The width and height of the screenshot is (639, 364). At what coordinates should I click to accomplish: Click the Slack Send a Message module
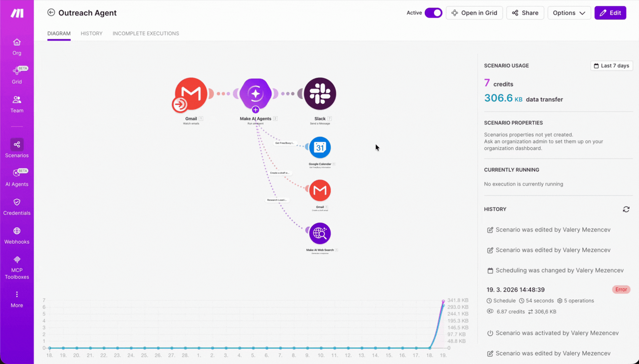[320, 94]
